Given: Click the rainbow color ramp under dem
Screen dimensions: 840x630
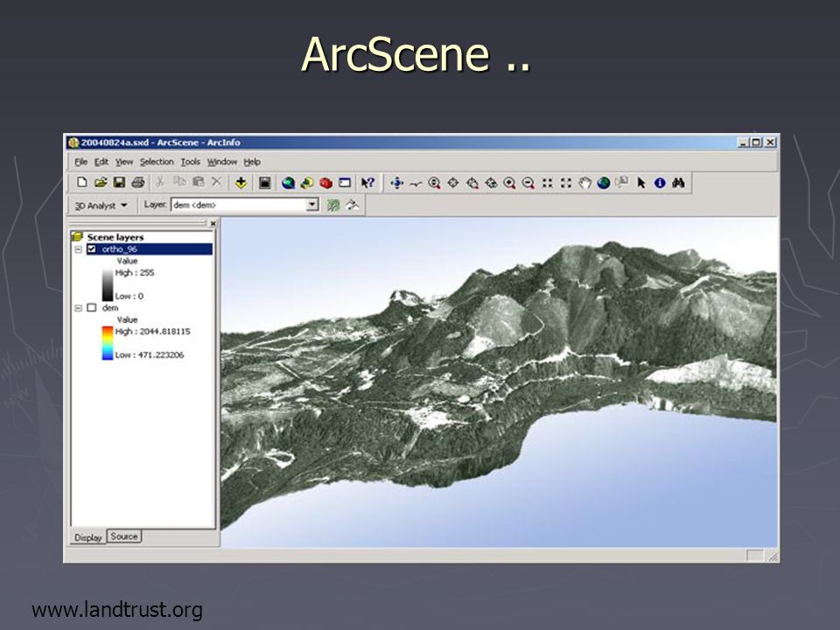Looking at the screenshot, I should click(x=108, y=343).
